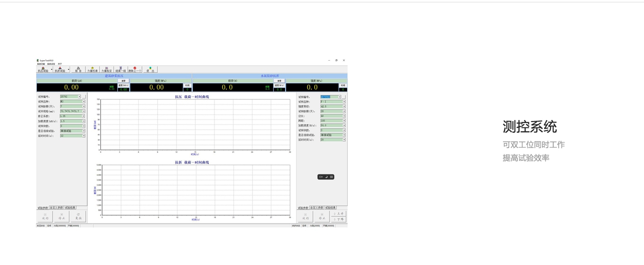
Task: Click the 力值检定 force verification icon
Action: tap(107, 70)
